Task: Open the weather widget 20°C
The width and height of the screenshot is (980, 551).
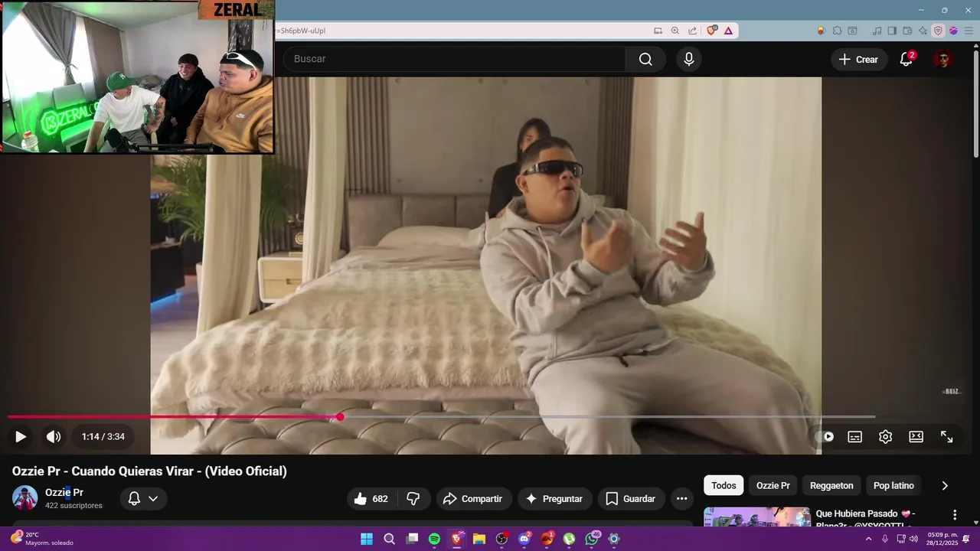Action: pyautogui.click(x=43, y=539)
